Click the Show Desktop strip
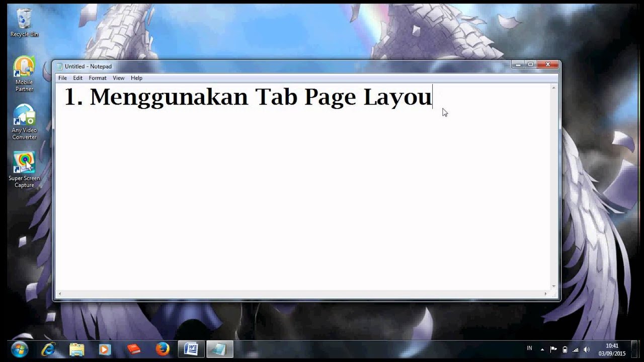 pyautogui.click(x=635, y=349)
